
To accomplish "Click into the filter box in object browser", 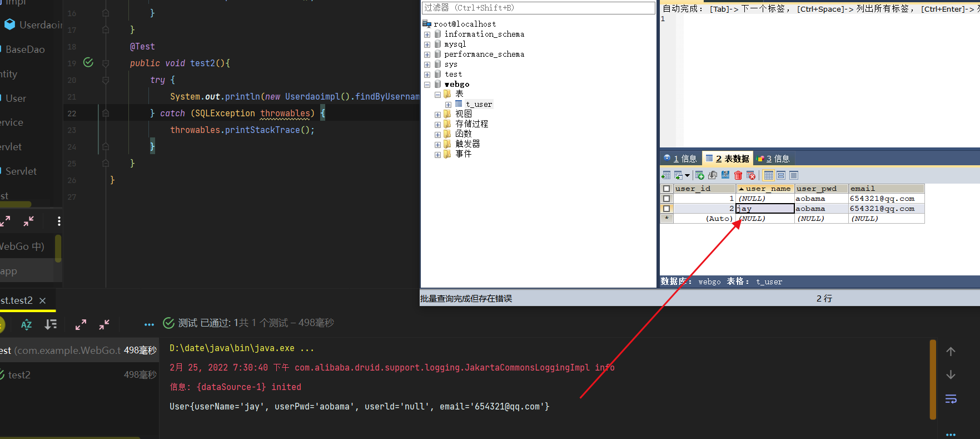I will [x=538, y=8].
